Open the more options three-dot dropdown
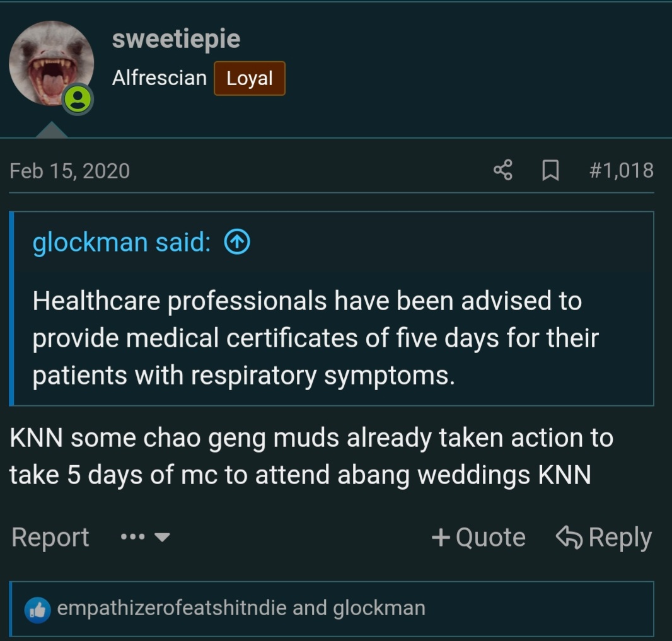The width and height of the screenshot is (672, 641). [x=145, y=536]
